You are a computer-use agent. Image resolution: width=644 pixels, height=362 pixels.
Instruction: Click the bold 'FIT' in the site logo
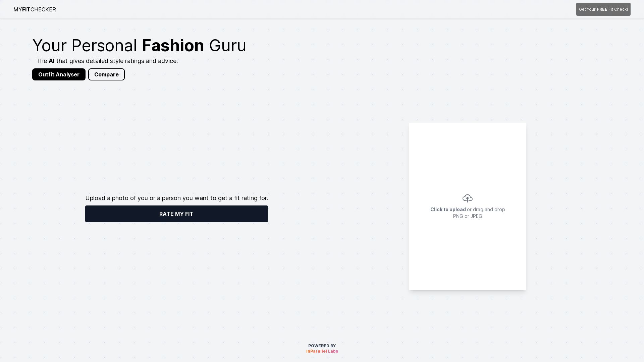point(26,9)
